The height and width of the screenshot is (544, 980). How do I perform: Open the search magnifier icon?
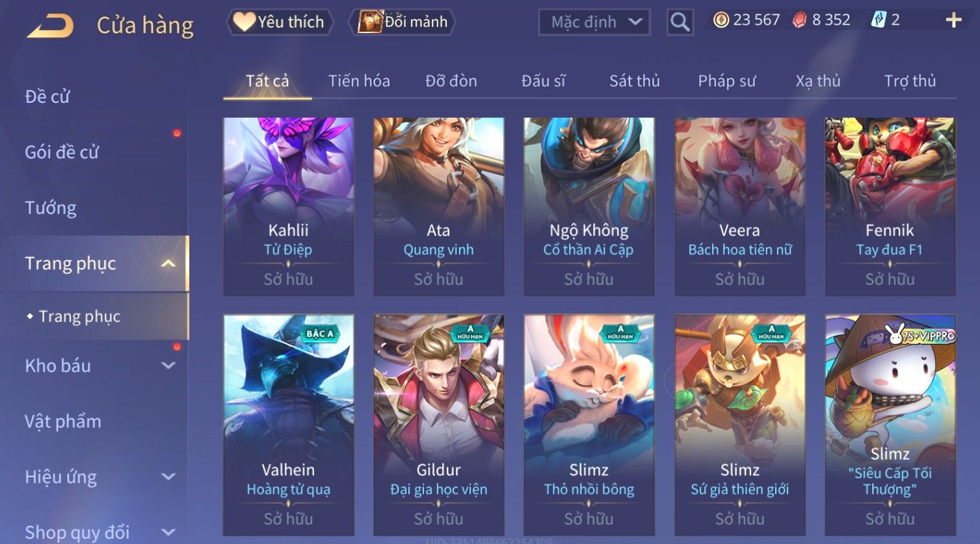click(680, 22)
